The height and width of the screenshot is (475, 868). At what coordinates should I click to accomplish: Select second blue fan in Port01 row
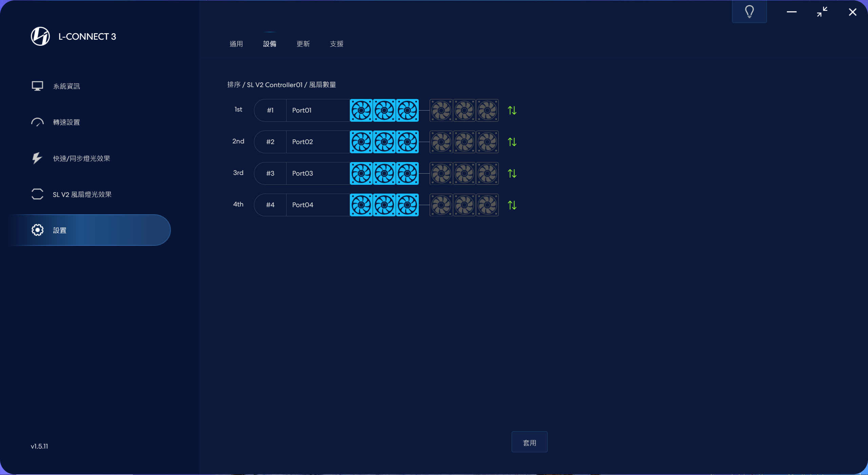384,111
